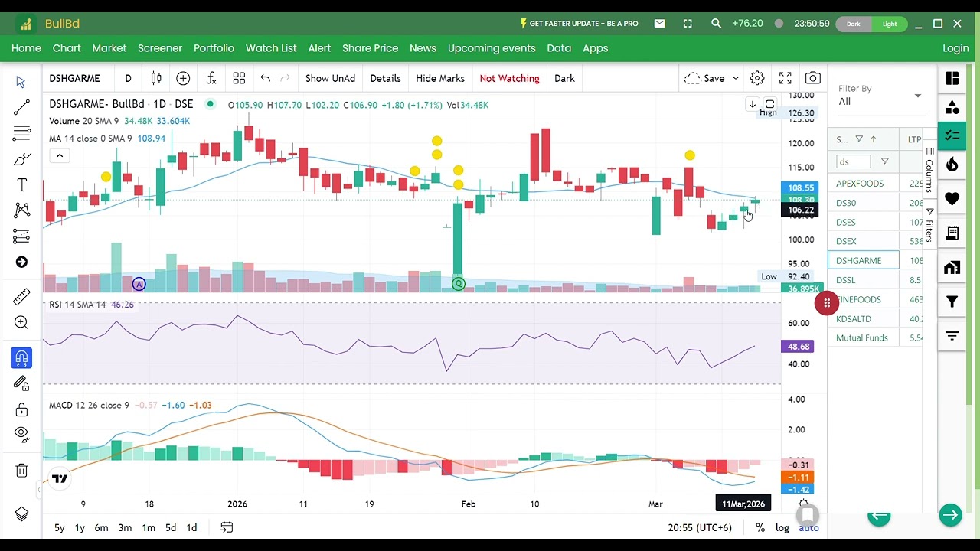The height and width of the screenshot is (551, 980).
Task: Open the sidebar sort lines icon
Action: click(952, 336)
